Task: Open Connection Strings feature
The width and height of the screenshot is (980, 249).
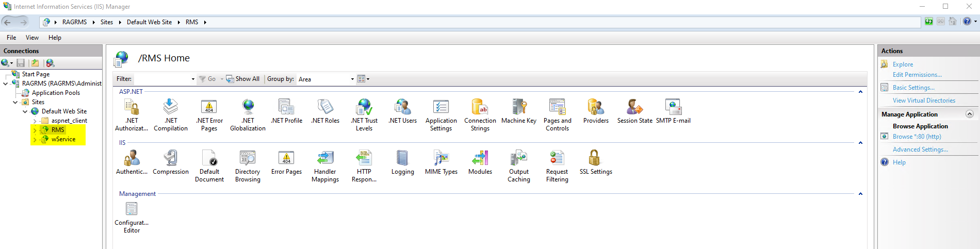Action: tap(480, 115)
